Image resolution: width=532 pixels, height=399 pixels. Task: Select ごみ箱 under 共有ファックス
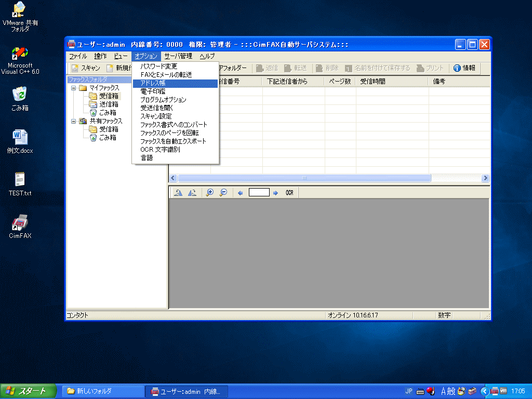pyautogui.click(x=108, y=137)
